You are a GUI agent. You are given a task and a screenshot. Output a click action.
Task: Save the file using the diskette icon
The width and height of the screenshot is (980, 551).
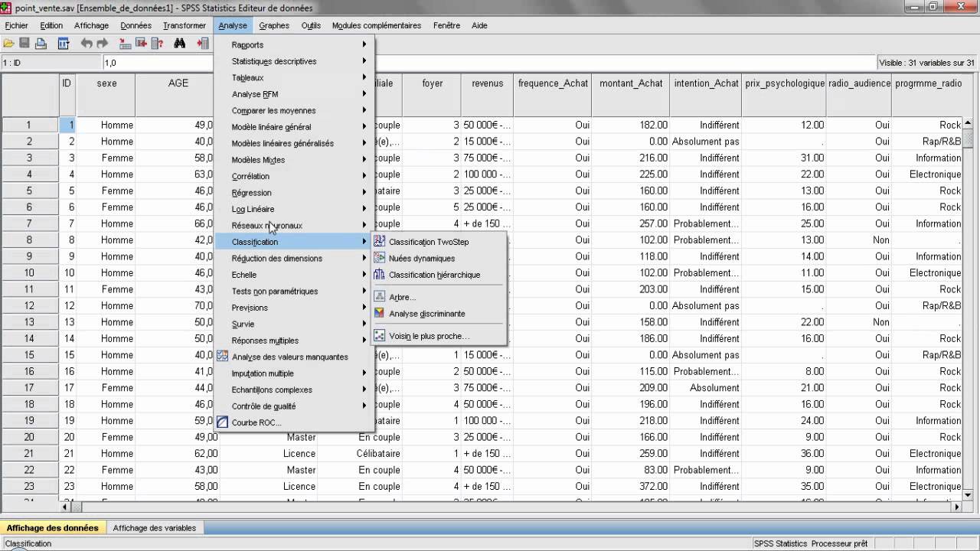tap(24, 44)
